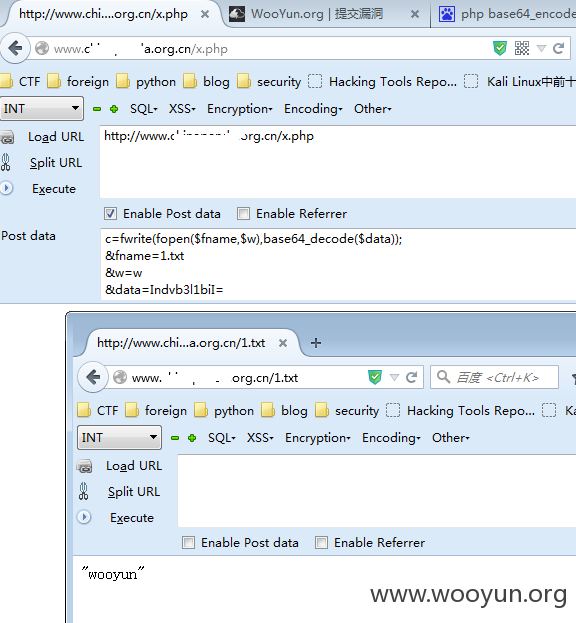Close the 1.txt tab in the lower window
The image size is (576, 623).
283,343
